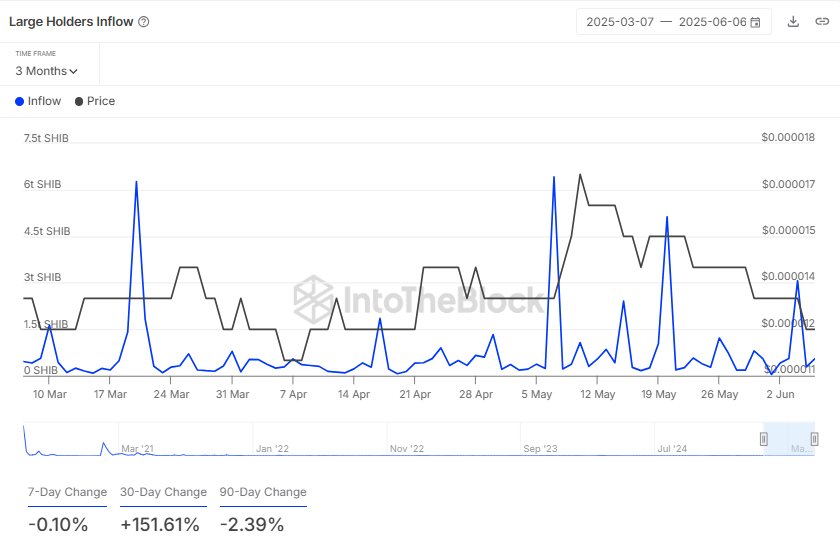
Task: Click the start date 2025-03-07
Action: click(619, 22)
